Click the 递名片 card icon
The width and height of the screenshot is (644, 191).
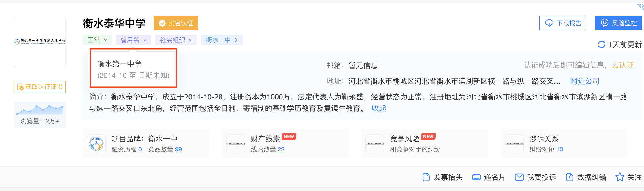click(x=476, y=177)
